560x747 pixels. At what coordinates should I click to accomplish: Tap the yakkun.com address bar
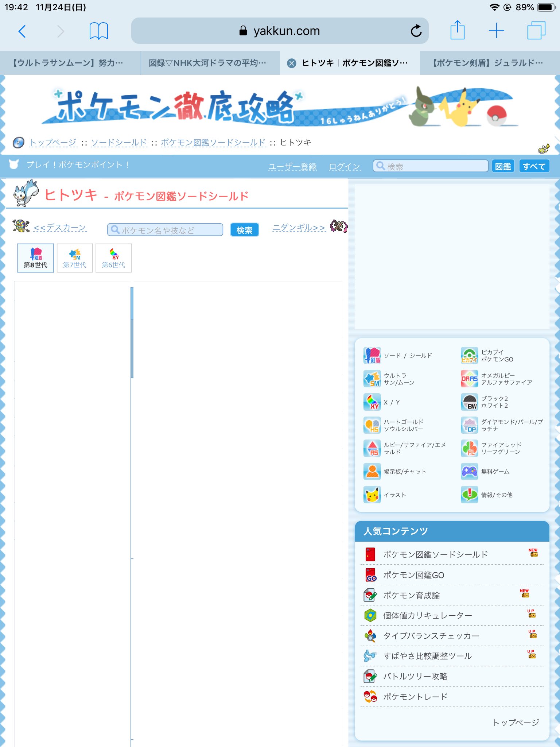(x=280, y=31)
